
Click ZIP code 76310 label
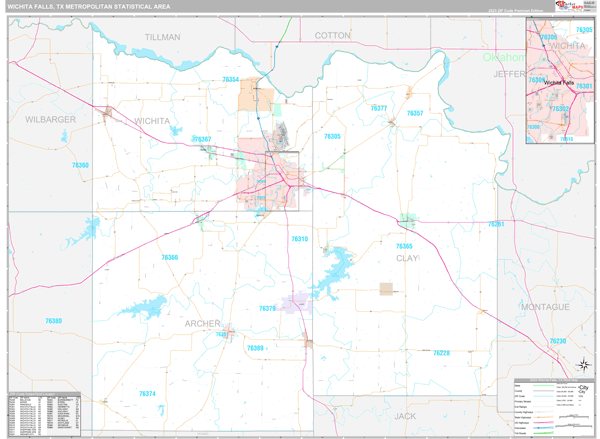[299, 239]
